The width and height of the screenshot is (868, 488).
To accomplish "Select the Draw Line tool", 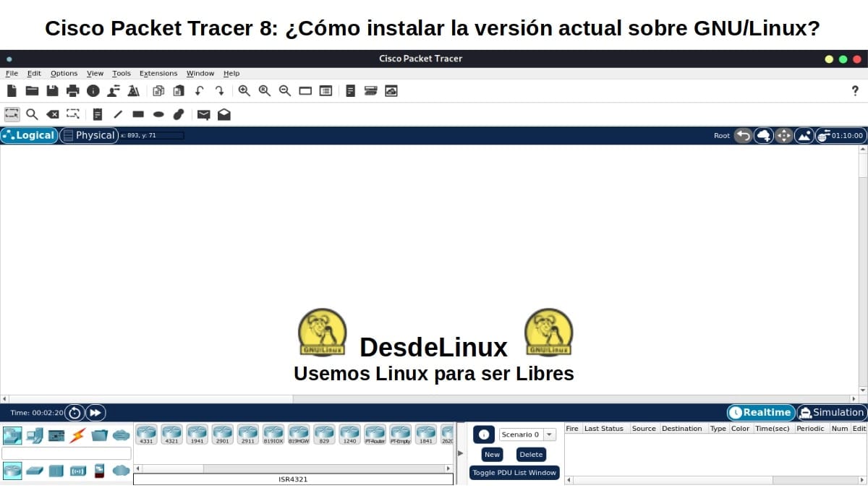I will 118,114.
